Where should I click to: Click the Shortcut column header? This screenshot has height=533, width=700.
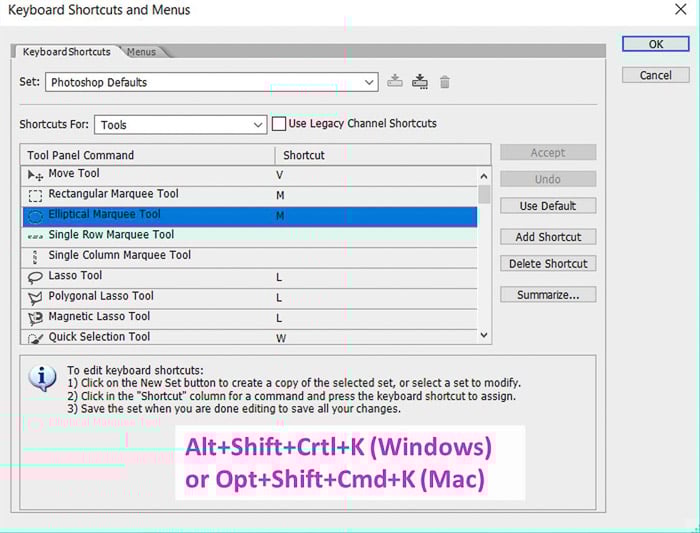[383, 155]
